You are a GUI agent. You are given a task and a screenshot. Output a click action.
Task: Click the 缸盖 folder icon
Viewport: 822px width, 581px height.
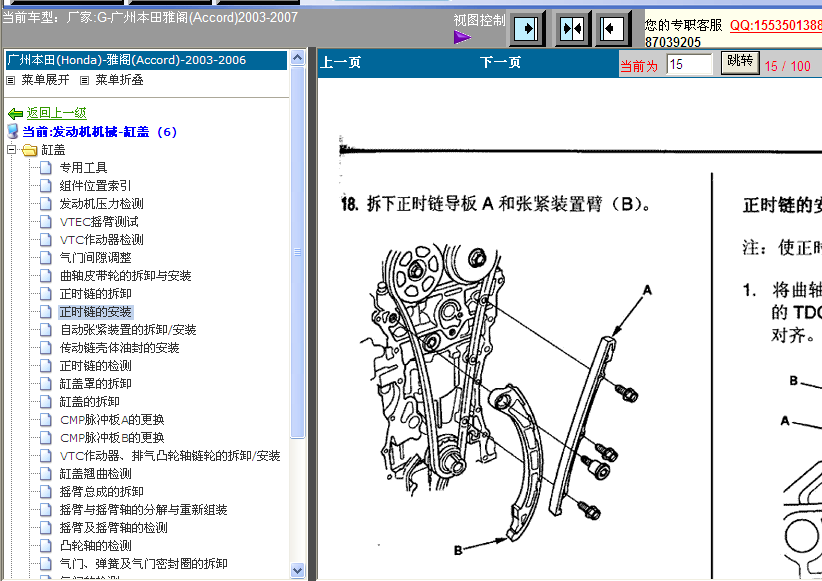(30, 150)
